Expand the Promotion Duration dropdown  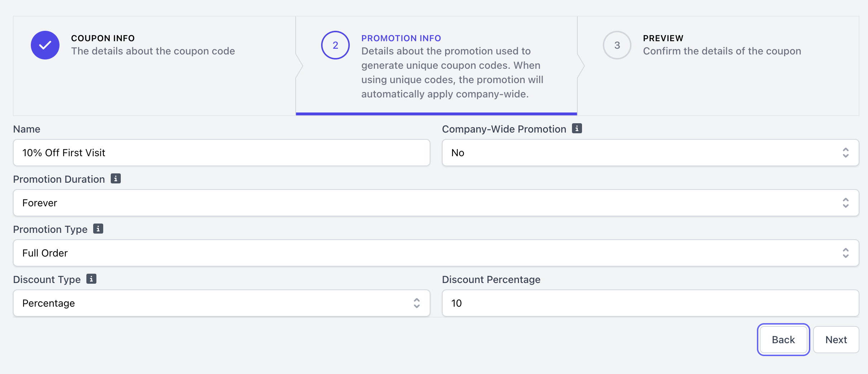click(x=436, y=203)
